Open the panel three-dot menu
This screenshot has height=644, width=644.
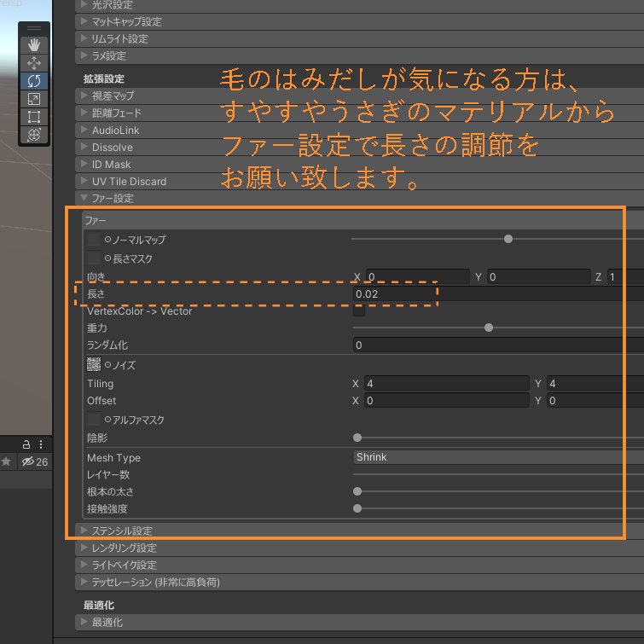coord(41,444)
